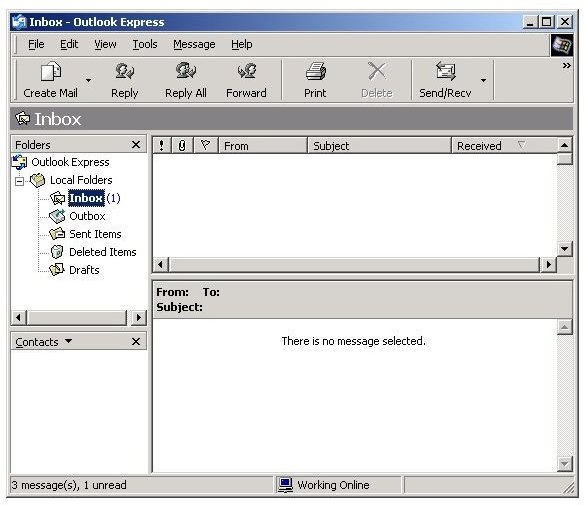The width and height of the screenshot is (585, 505).
Task: Click the folder pane horizontal scrollbar thumb
Action: pyautogui.click(x=77, y=318)
